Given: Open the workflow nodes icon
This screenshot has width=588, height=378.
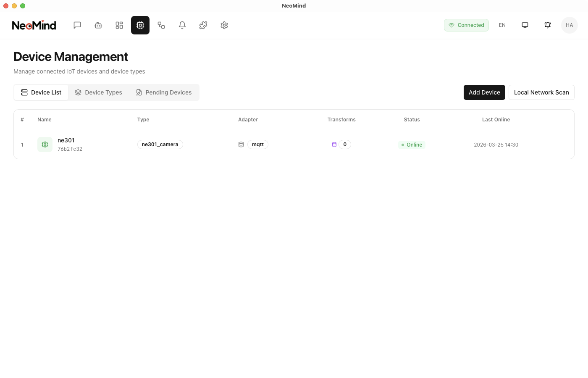Looking at the screenshot, I should point(161,25).
